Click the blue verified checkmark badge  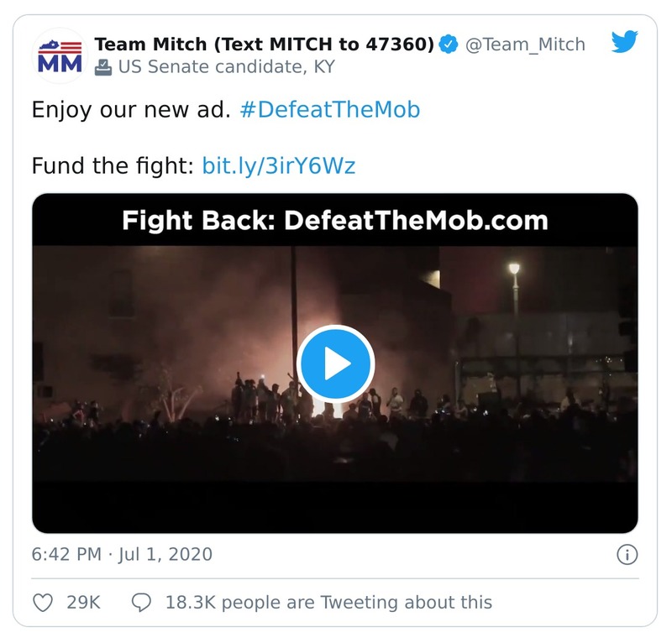(449, 44)
